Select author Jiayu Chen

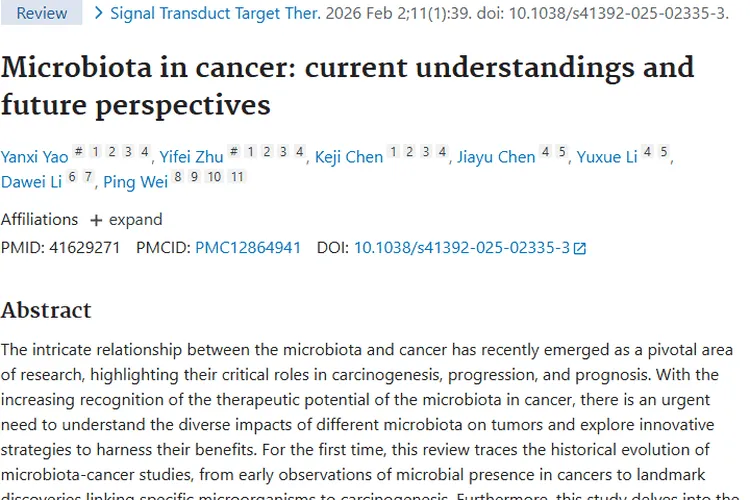496,157
